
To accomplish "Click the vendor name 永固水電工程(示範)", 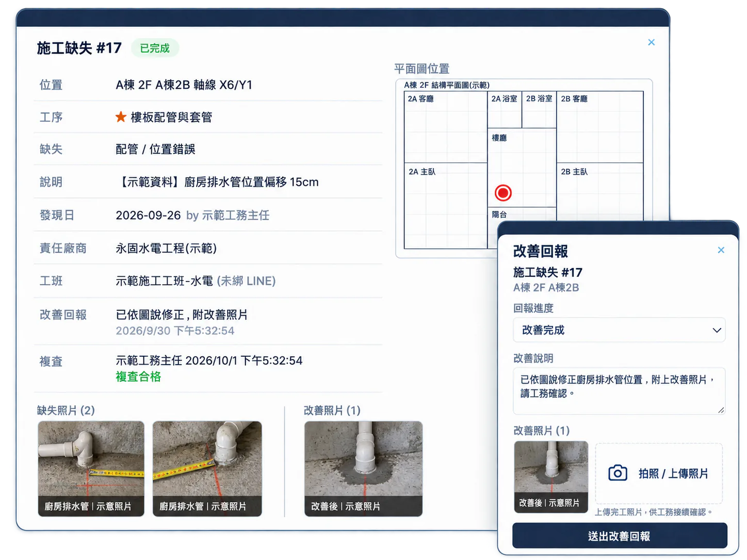I will click(x=166, y=248).
